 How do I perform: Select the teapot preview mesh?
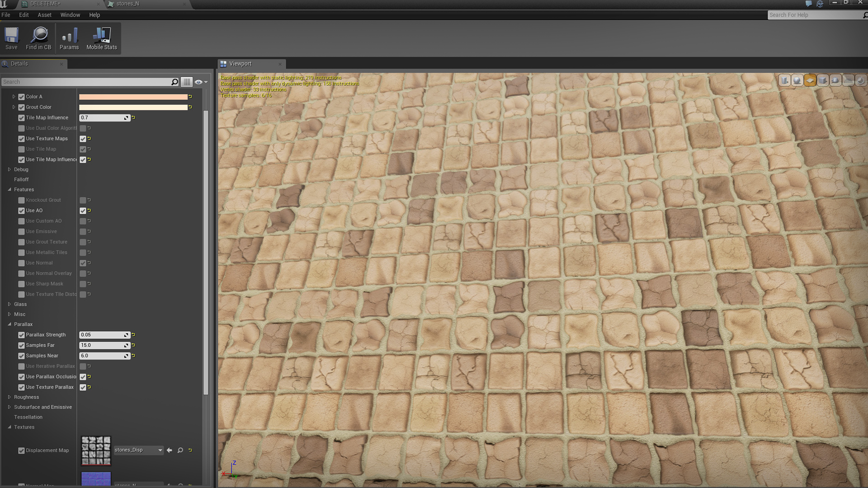click(835, 80)
